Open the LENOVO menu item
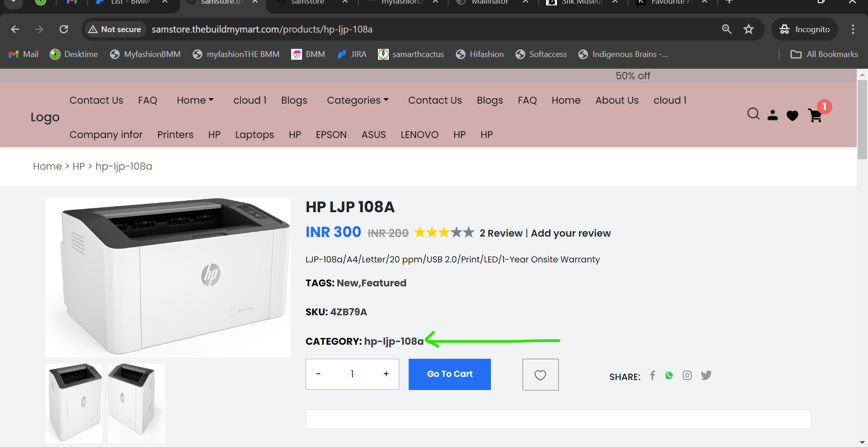868x447 pixels. (x=420, y=135)
